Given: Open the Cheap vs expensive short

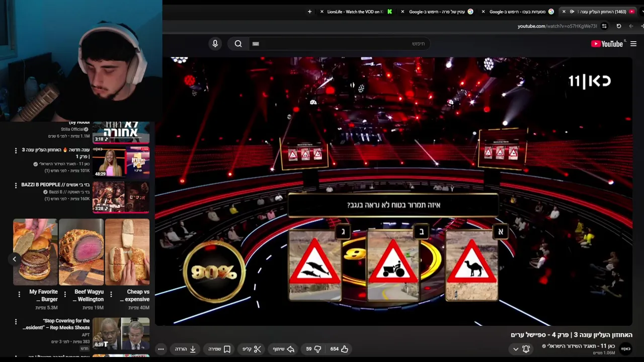Looking at the screenshot, I should pyautogui.click(x=127, y=252).
